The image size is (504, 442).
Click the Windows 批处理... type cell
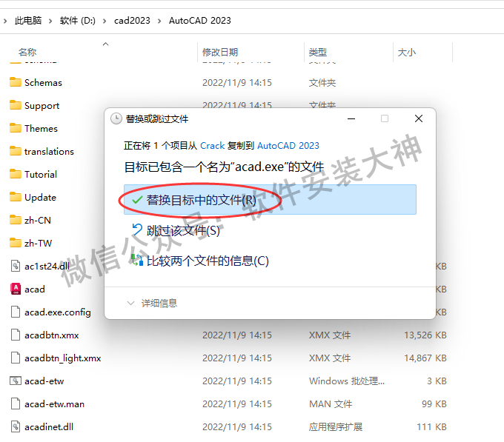[347, 381]
